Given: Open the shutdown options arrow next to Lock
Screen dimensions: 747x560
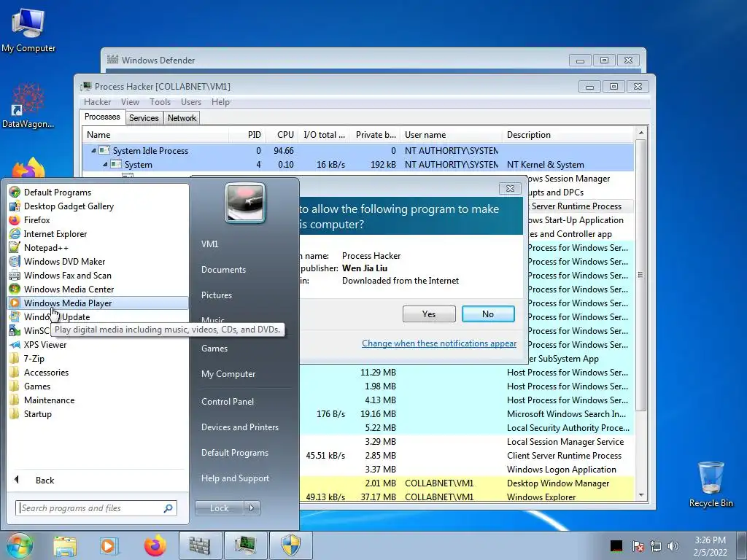Looking at the screenshot, I should click(252, 508).
